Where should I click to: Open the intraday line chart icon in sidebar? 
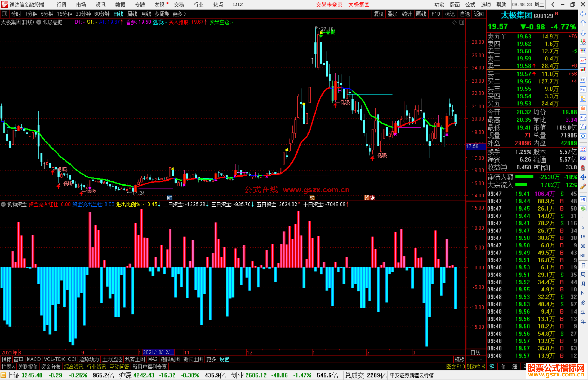tap(583, 61)
